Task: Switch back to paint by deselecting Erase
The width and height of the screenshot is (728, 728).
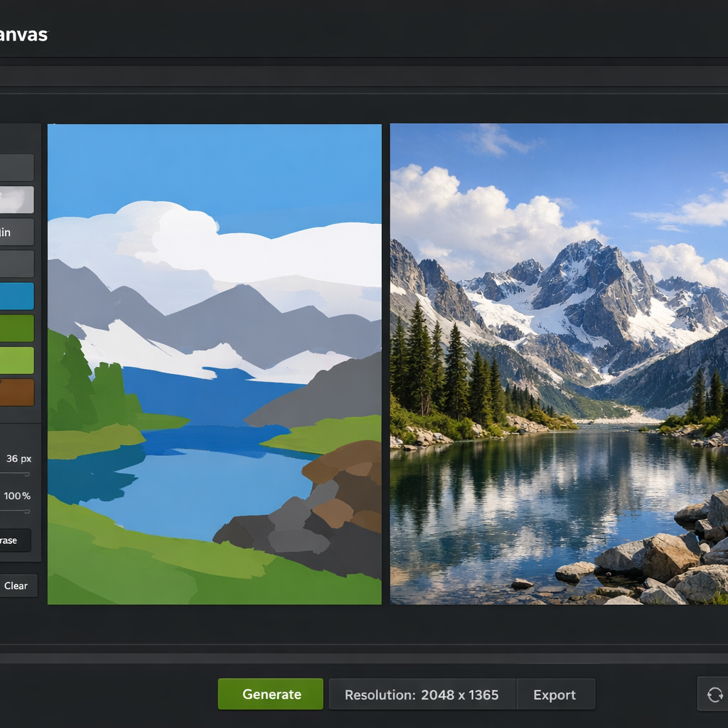Action: click(x=16, y=540)
